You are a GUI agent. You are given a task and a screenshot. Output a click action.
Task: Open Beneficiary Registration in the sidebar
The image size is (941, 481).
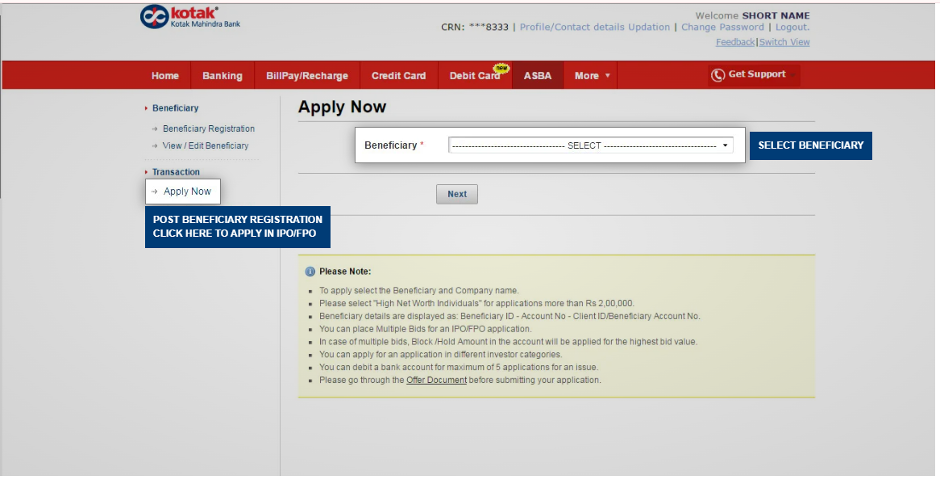tap(208, 129)
